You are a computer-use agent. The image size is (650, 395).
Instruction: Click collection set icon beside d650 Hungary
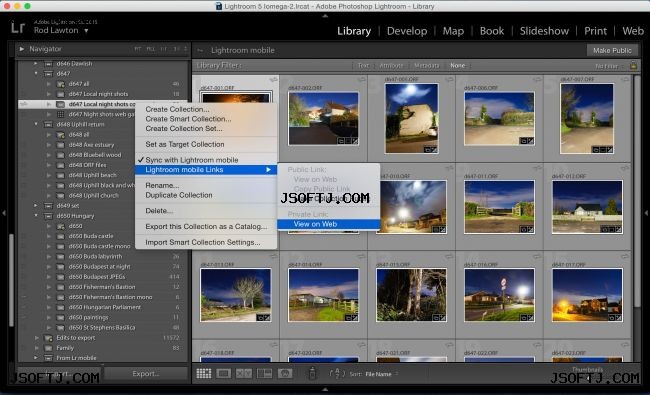click(x=49, y=216)
